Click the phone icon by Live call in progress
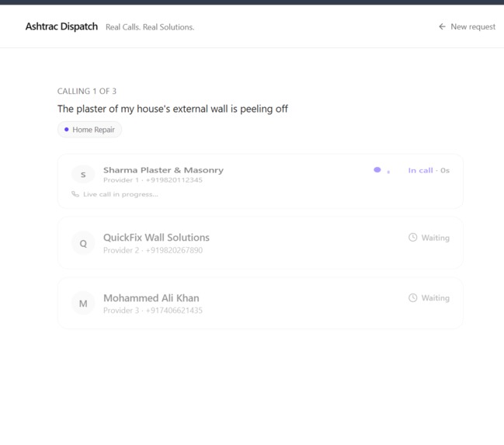Image resolution: width=504 pixels, height=445 pixels. coord(75,194)
